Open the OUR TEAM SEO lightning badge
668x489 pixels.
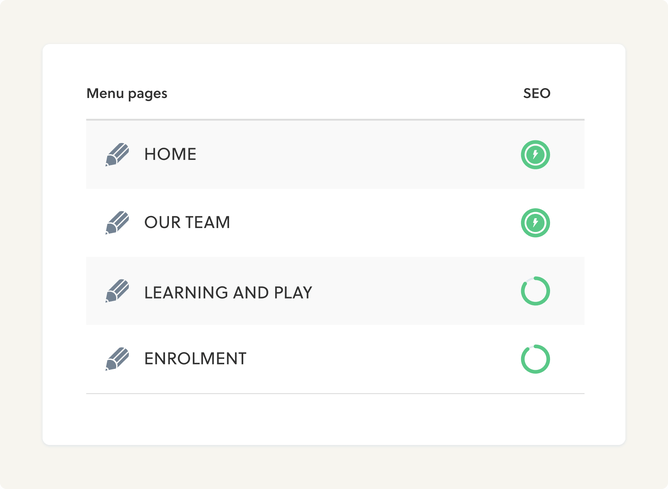(x=536, y=223)
